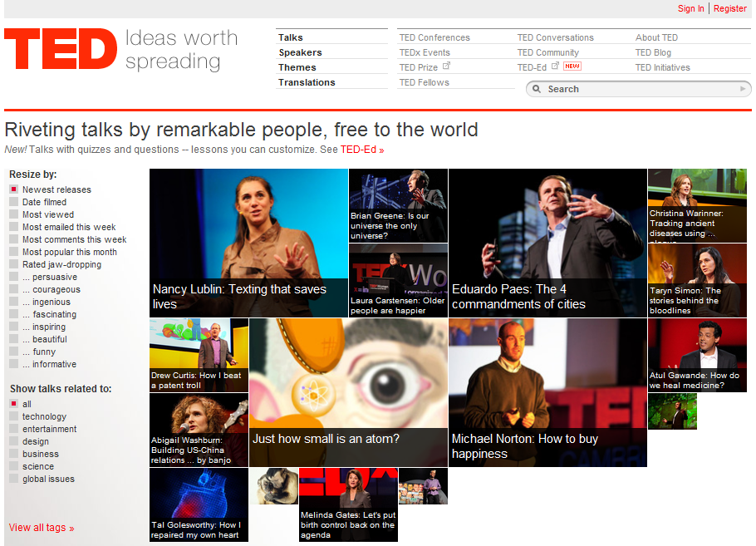Open Laura Carstensen: Older people are happier
The image size is (756, 546).
click(x=398, y=280)
